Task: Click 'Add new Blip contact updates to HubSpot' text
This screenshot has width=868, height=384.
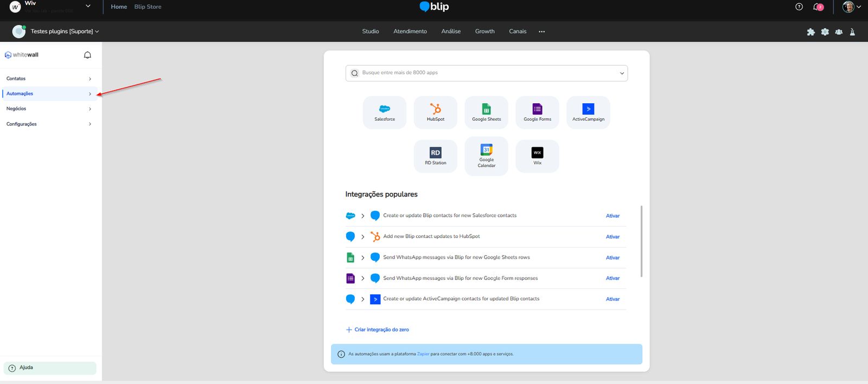Action: pyautogui.click(x=431, y=236)
